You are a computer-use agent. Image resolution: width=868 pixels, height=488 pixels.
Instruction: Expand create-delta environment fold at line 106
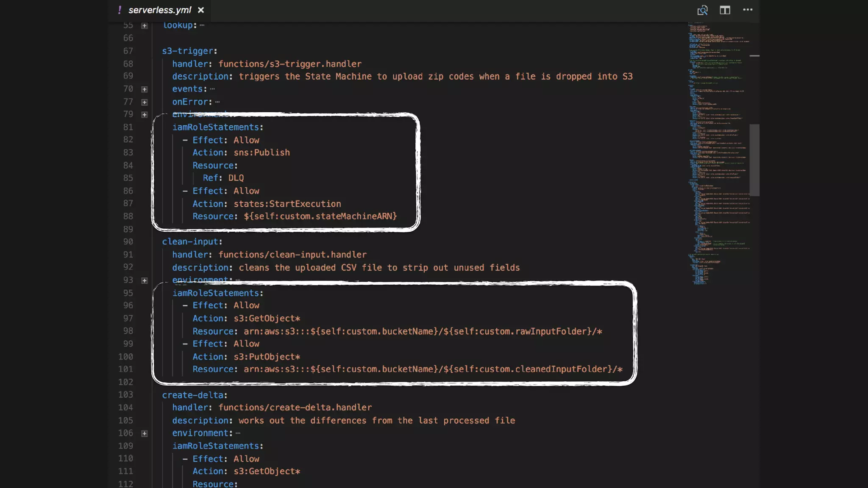tap(145, 433)
